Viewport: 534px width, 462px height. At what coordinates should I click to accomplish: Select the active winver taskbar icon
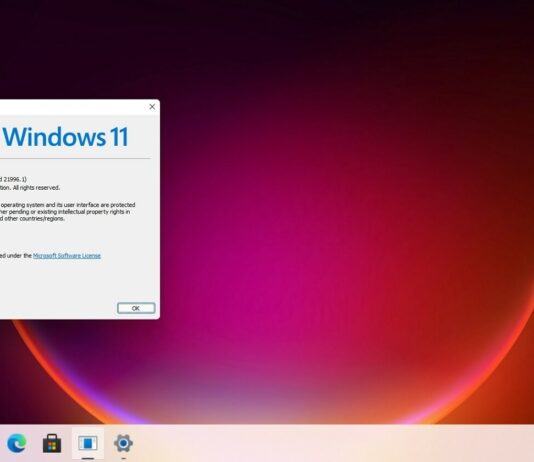[x=88, y=443]
